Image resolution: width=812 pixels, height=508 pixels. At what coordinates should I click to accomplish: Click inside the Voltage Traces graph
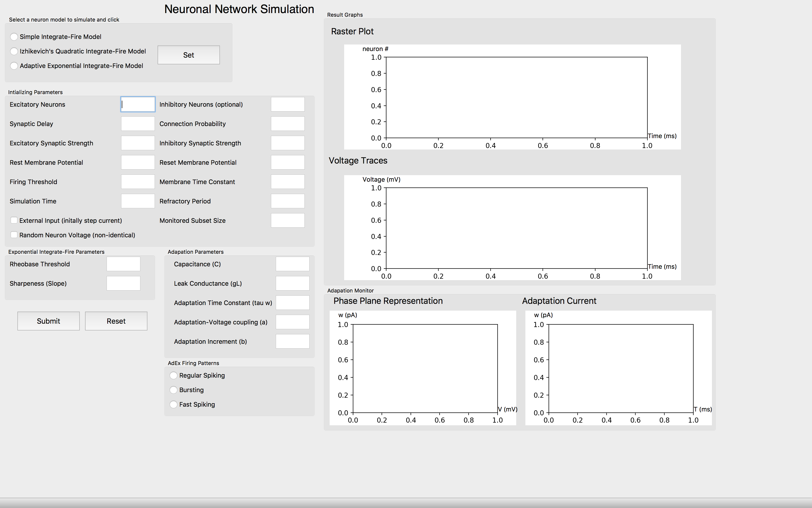click(517, 228)
